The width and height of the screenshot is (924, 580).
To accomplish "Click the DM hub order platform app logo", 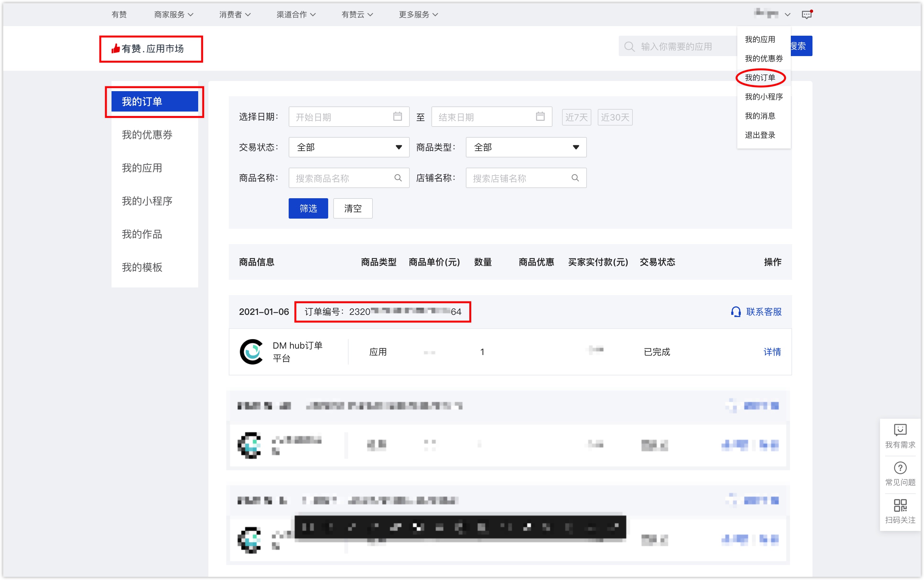I will click(x=251, y=352).
